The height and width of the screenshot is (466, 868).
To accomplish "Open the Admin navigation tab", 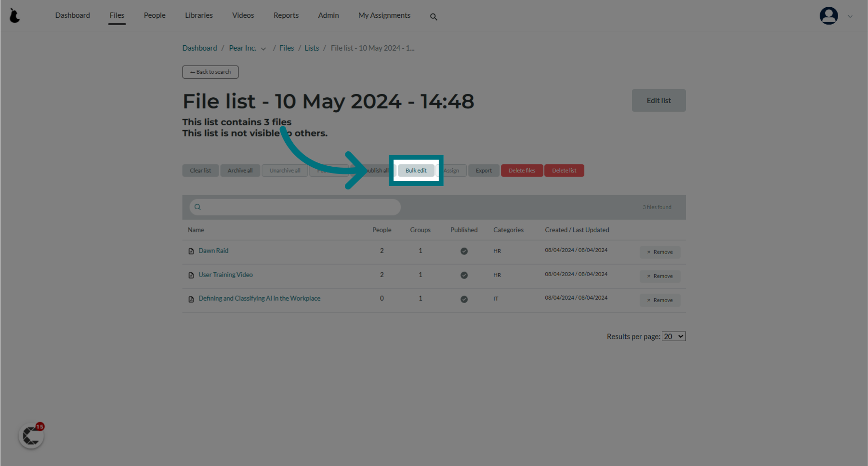I will (329, 15).
